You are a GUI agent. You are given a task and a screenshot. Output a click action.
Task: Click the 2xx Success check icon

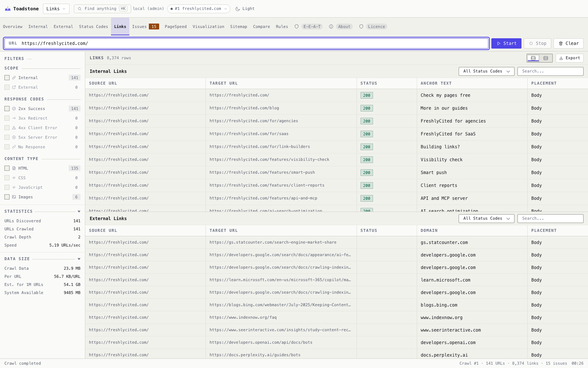[x=14, y=109]
